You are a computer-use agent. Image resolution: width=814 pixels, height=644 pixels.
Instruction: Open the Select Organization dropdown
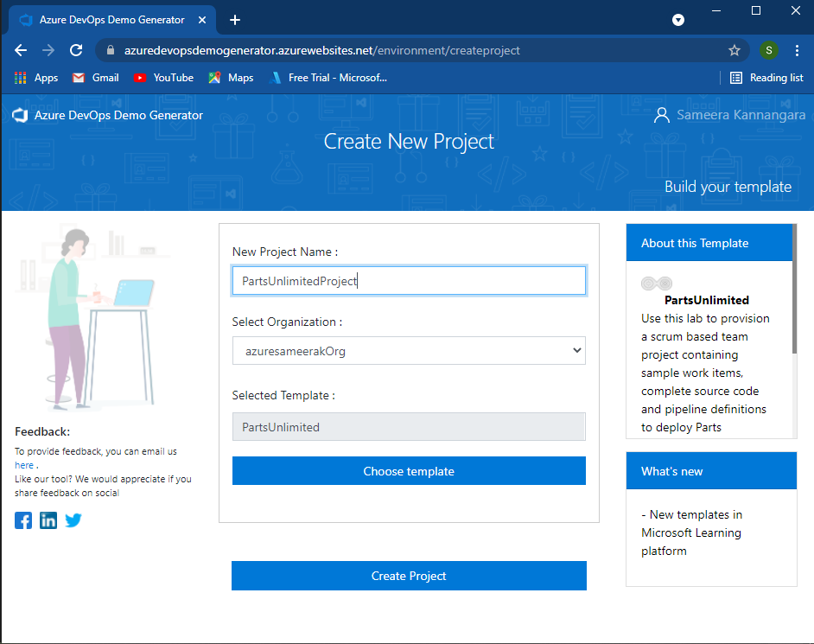tap(409, 350)
